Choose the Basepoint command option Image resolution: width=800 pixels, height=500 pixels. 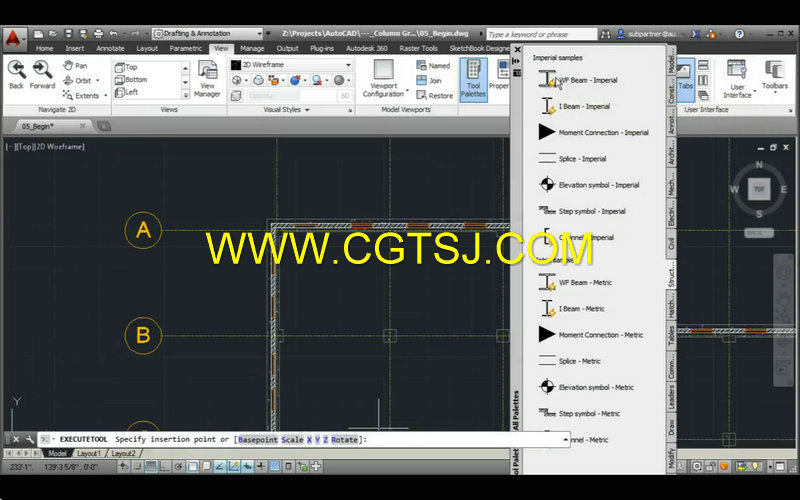coord(258,440)
